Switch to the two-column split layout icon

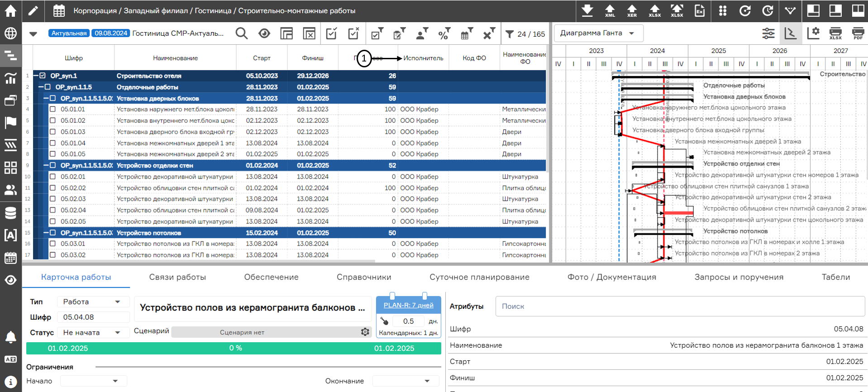pyautogui.click(x=858, y=10)
